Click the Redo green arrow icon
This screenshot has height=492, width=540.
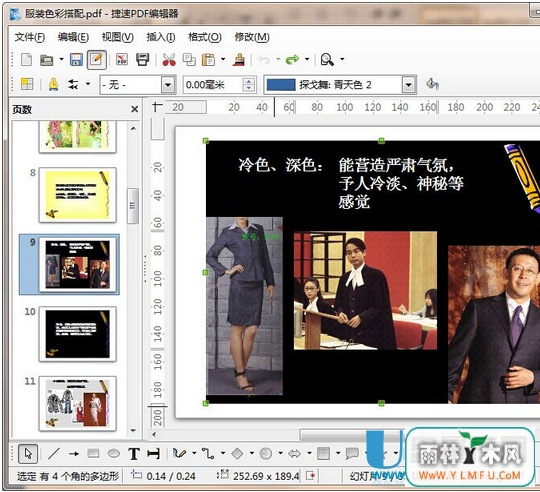pyautogui.click(x=292, y=60)
